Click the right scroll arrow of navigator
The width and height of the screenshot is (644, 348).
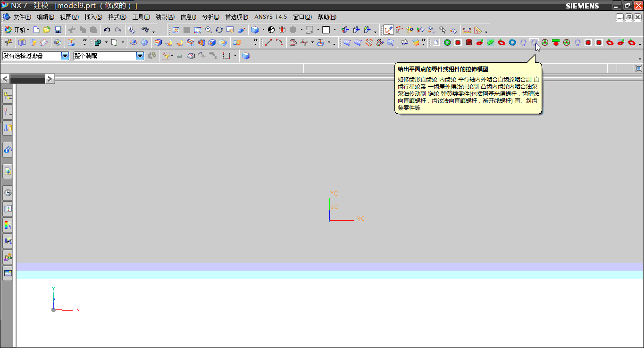pyautogui.click(x=50, y=78)
